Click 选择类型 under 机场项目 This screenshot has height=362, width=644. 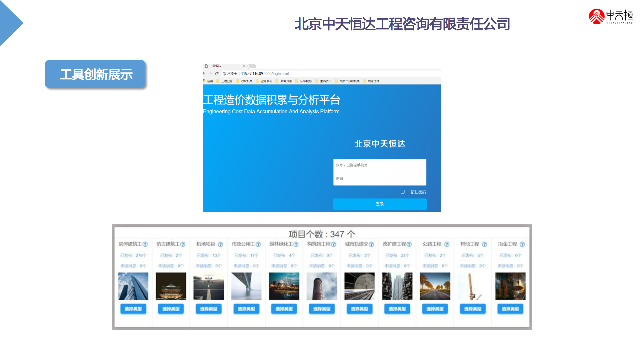coord(209,309)
